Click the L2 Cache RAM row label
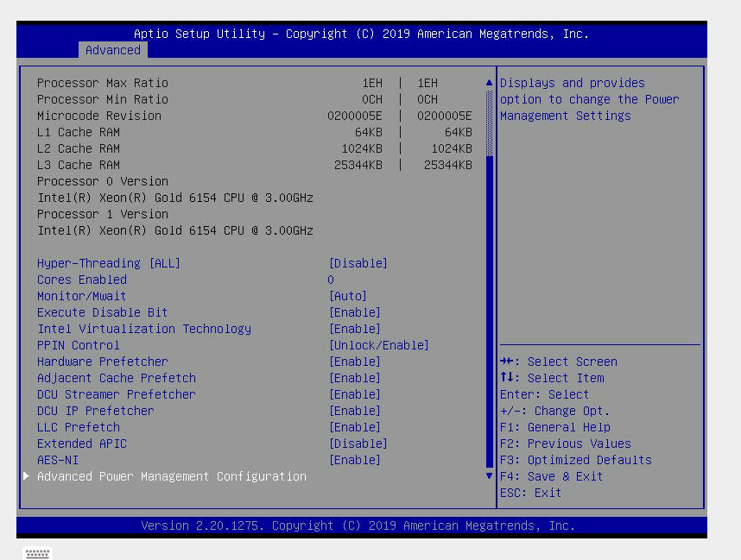 (x=78, y=148)
